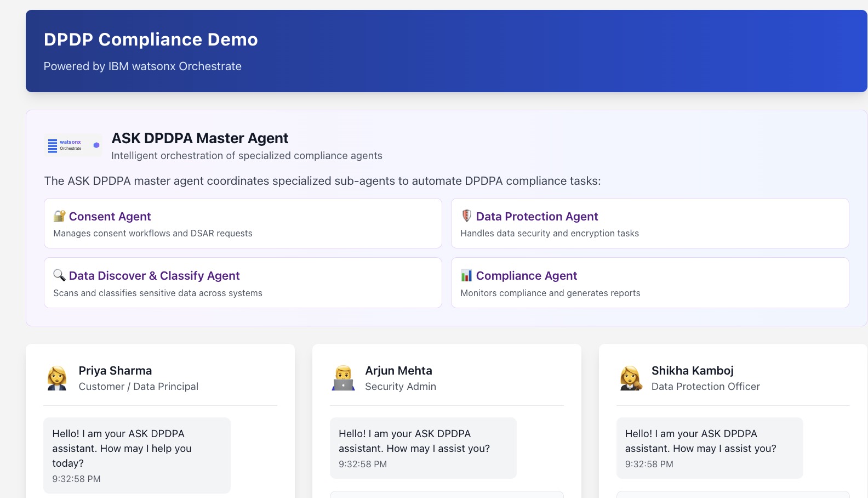This screenshot has height=498, width=868.
Task: Click Arjun Mehta's avatar
Action: click(x=344, y=378)
